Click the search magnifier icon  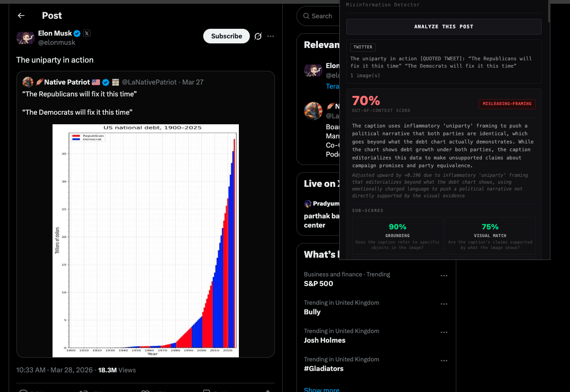[306, 16]
